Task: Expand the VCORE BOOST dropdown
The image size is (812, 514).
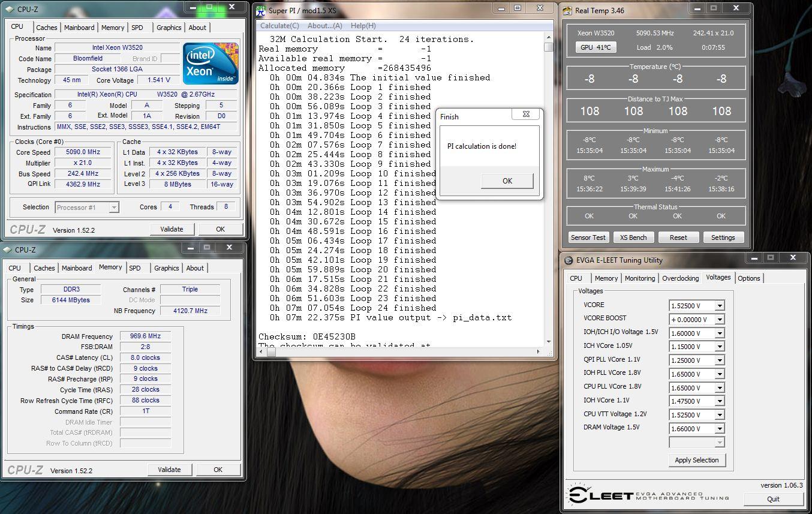Action: 720,320
